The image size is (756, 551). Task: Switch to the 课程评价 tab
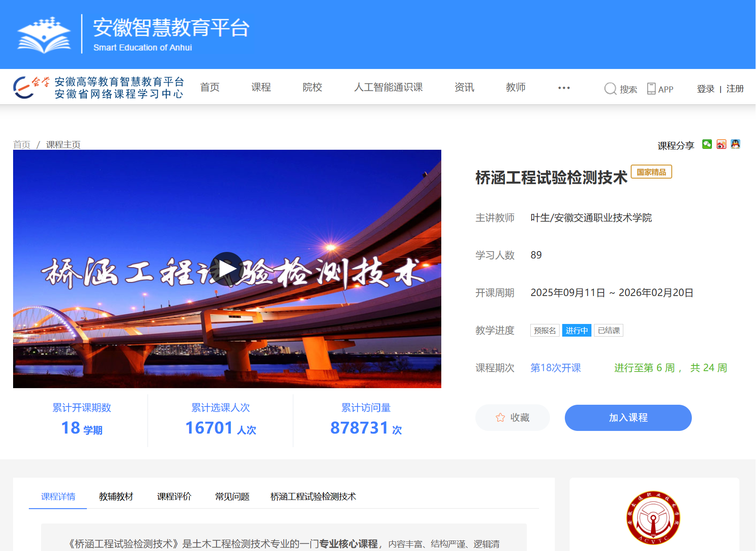click(174, 496)
